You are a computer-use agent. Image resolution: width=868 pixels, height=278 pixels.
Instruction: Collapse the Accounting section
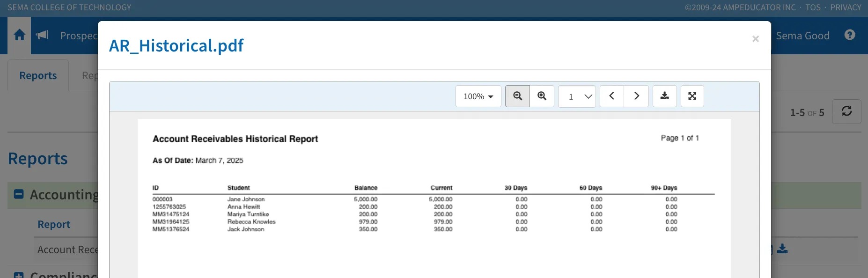pos(19,194)
